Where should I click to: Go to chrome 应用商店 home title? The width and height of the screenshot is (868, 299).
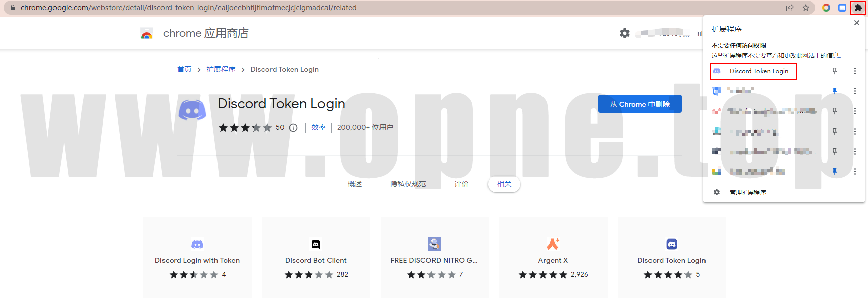point(206,33)
